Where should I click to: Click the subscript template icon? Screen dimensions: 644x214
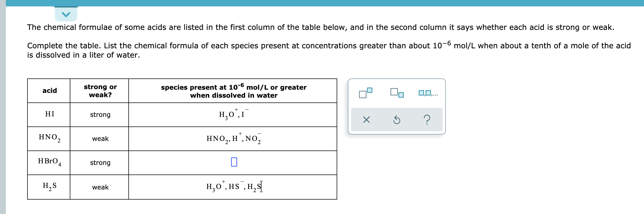[x=397, y=93]
